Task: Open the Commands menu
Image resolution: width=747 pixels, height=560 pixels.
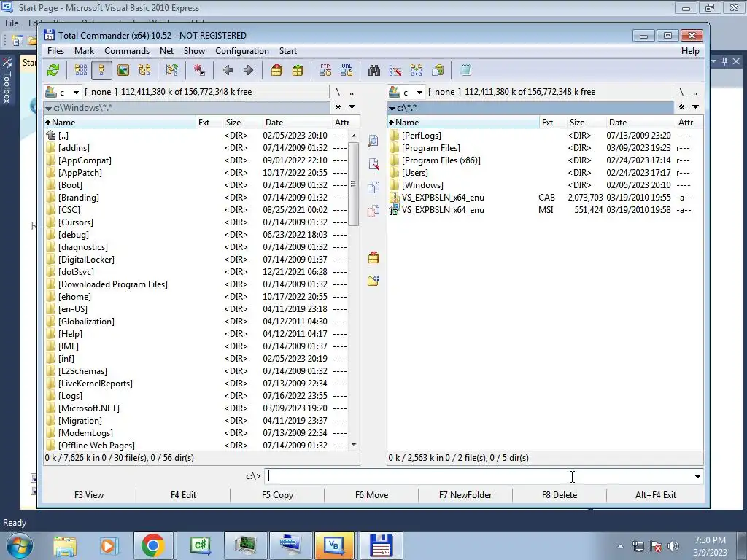Action: point(127,51)
